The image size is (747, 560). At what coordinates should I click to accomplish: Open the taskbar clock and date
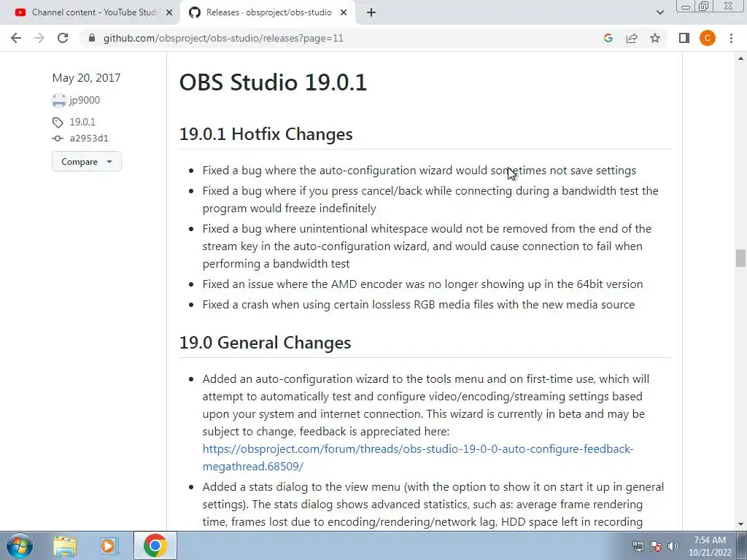click(710, 546)
